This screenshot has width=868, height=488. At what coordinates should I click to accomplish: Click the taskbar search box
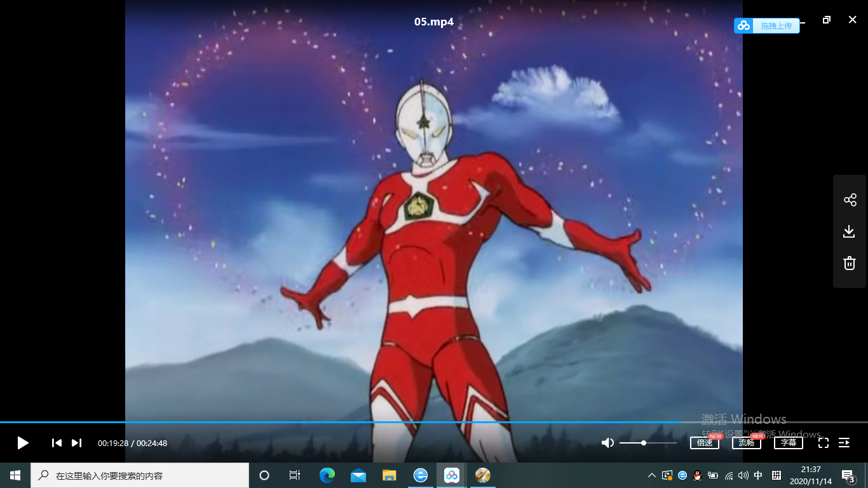[x=140, y=475]
